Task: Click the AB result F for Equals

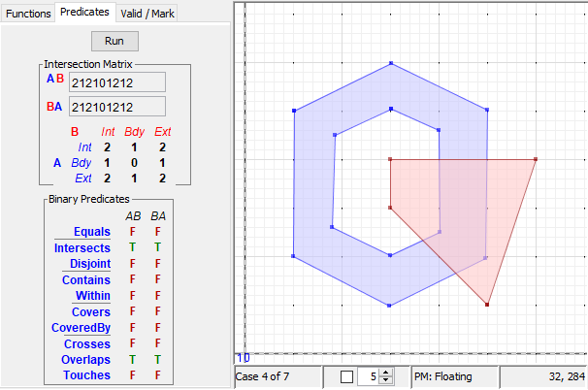Action: point(132,232)
